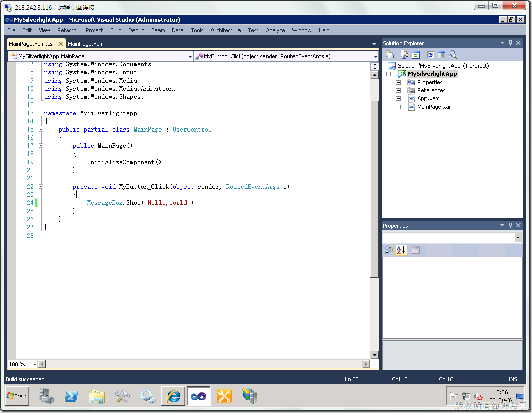Select the solution 'MySilverlightApp' node
This screenshot has height=413, width=532.
(x=443, y=66)
